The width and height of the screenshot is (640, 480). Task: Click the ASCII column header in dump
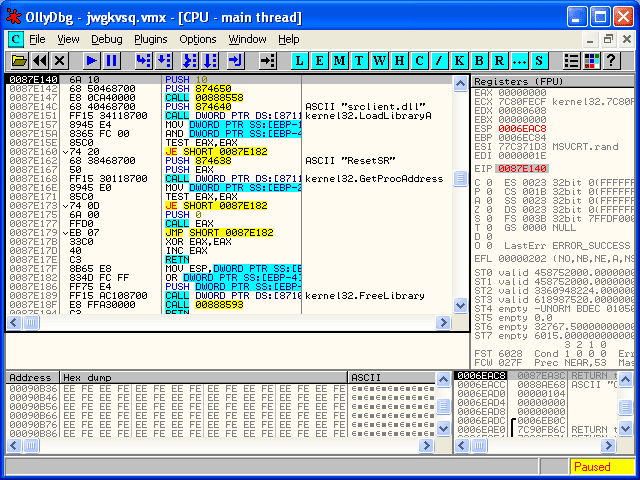392,378
